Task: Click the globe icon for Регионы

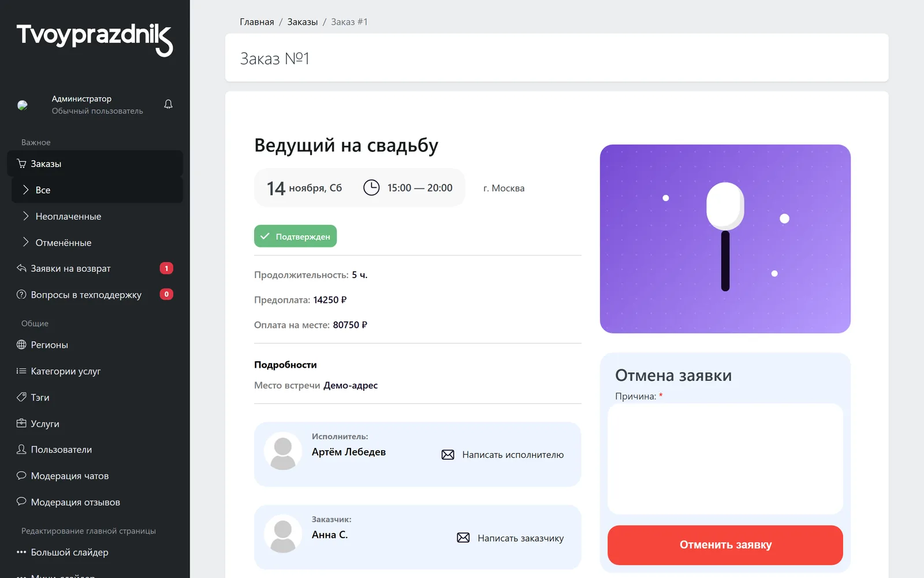Action: pyautogui.click(x=21, y=344)
